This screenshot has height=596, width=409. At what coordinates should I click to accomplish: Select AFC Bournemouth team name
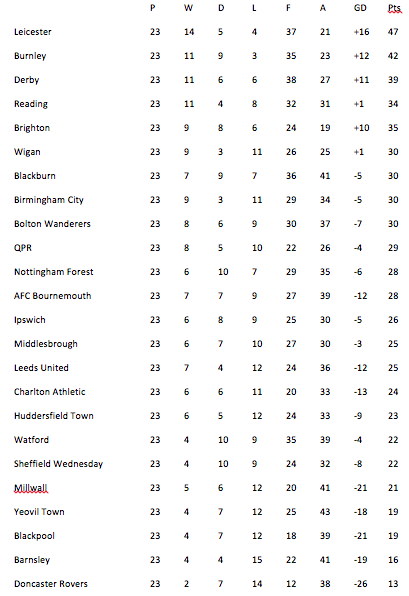click(x=52, y=296)
